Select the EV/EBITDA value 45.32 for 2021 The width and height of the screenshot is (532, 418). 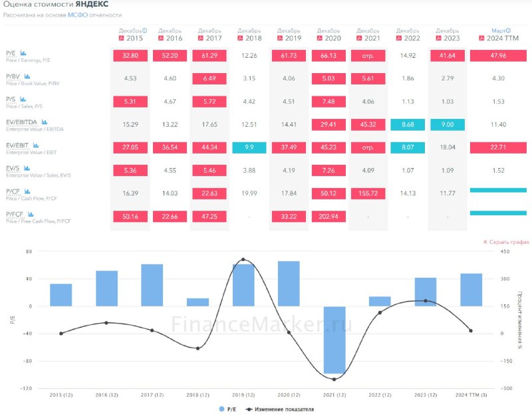[x=368, y=124]
